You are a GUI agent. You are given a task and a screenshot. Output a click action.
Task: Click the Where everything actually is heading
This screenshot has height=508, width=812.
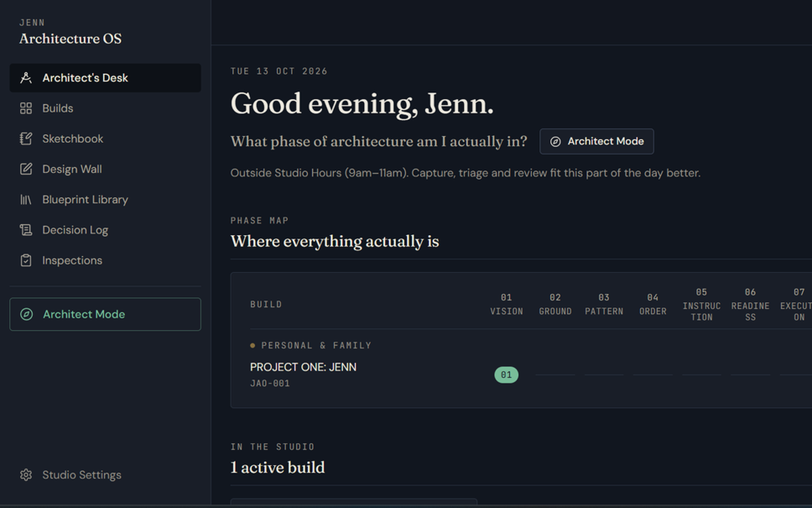(335, 241)
